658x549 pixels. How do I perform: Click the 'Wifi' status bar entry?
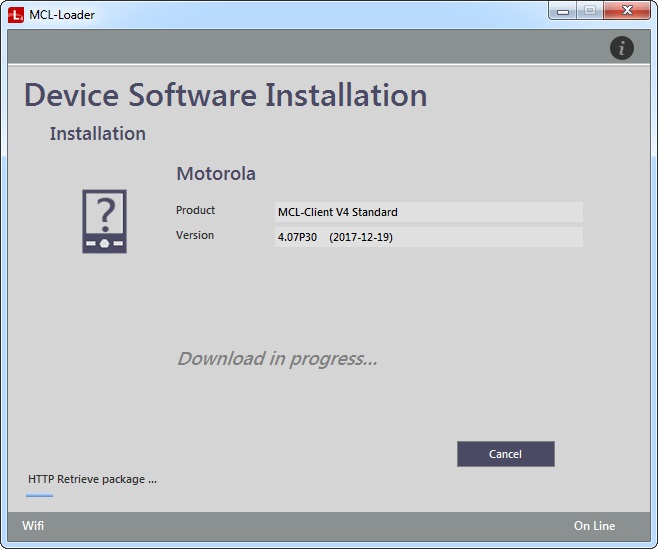(33, 525)
